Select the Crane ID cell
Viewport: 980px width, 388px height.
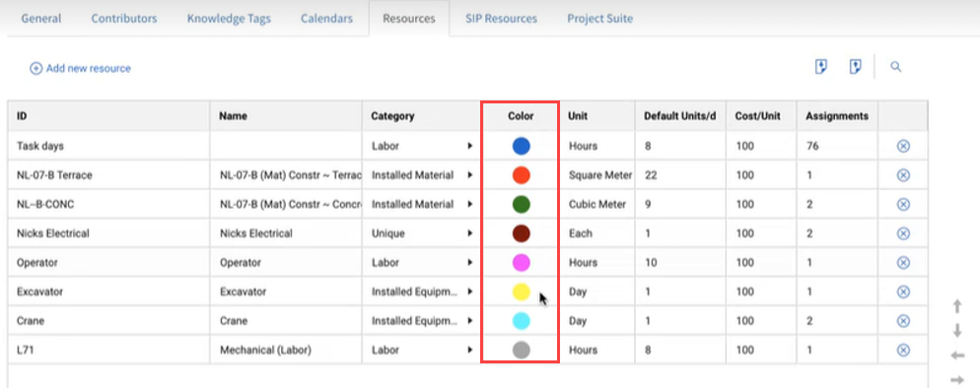(x=108, y=321)
